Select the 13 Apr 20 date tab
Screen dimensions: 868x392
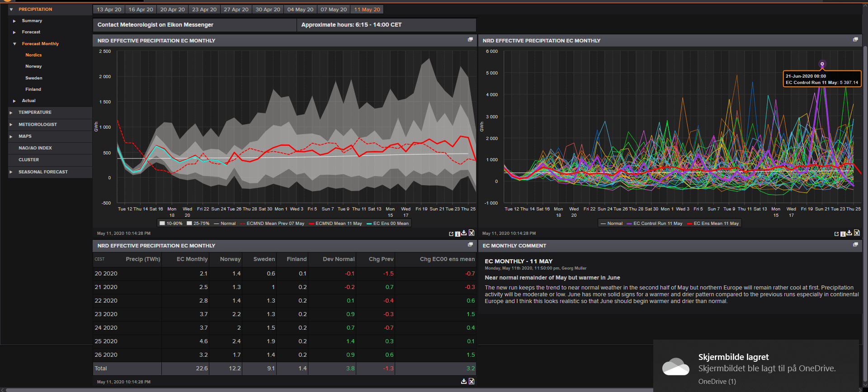pyautogui.click(x=109, y=9)
